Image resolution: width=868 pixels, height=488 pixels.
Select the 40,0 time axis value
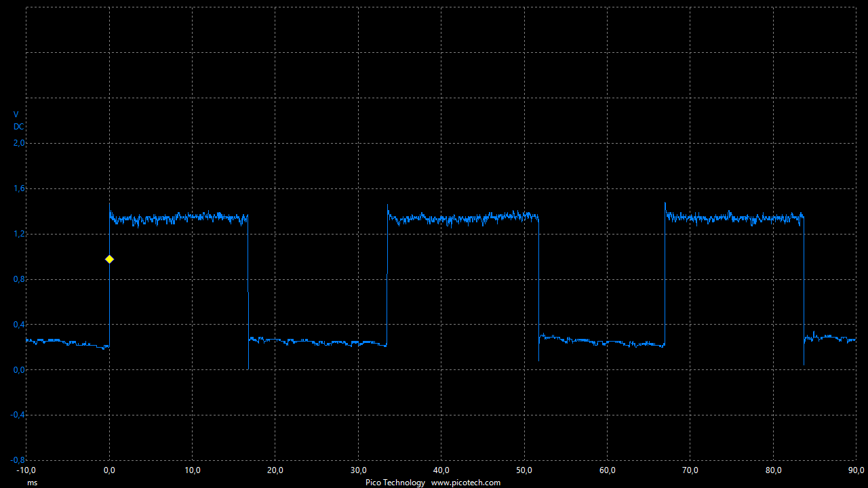[x=441, y=470]
